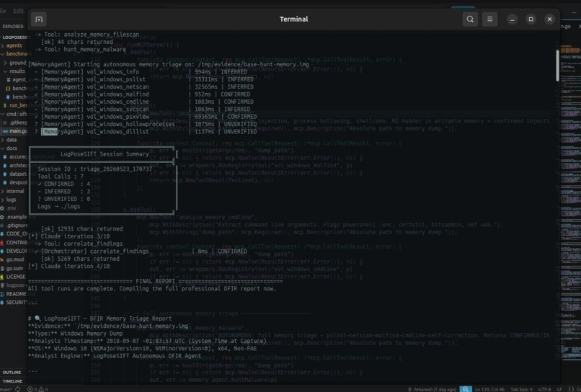The image size is (581, 392).
Task: Collapse the docs folder in Explorer
Action: tap(11, 148)
